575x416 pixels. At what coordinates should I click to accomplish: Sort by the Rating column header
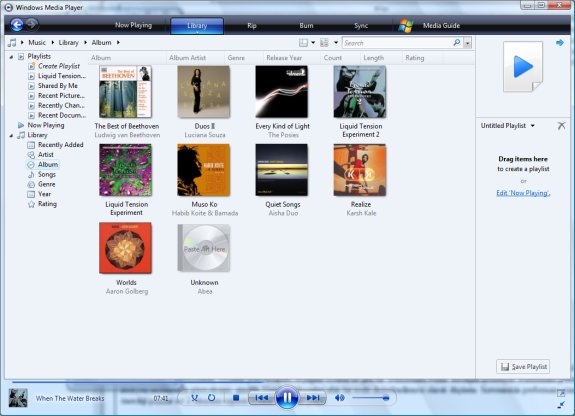(415, 58)
